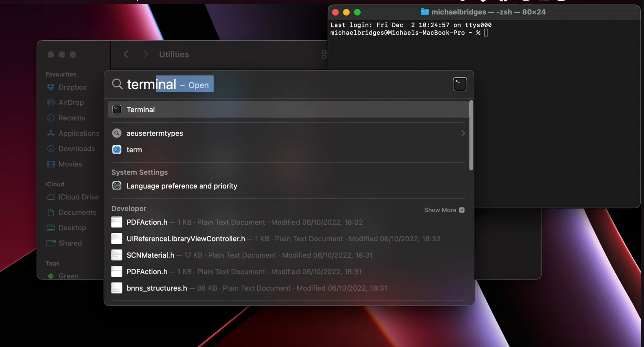644x347 pixels.
Task: Click the Spotlight results scrollbar
Action: coord(471,135)
